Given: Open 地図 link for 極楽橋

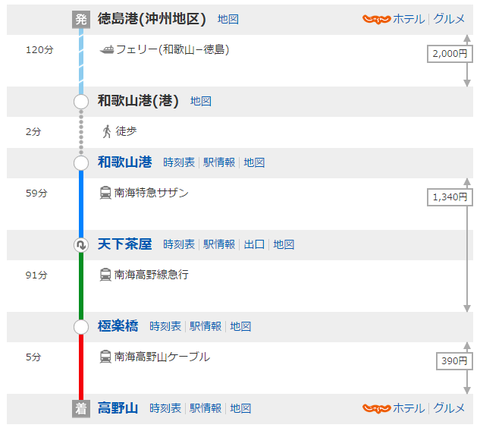Looking at the screenshot, I should (x=240, y=326).
